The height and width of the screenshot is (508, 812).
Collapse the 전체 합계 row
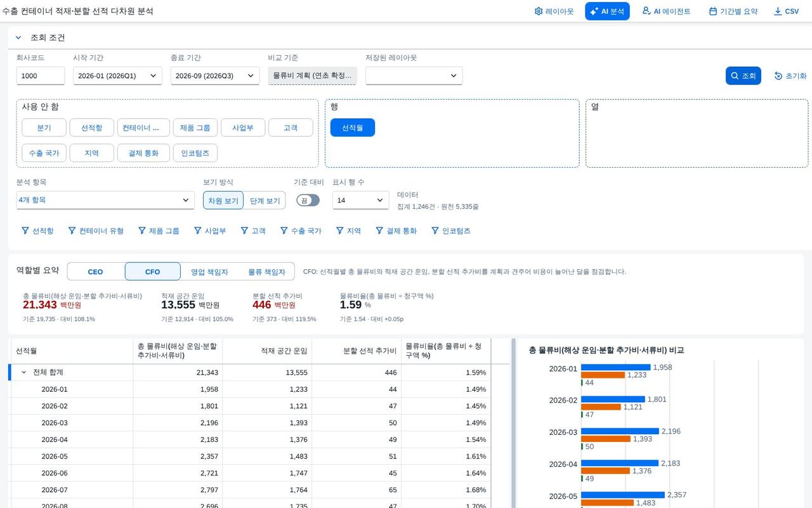click(x=24, y=372)
